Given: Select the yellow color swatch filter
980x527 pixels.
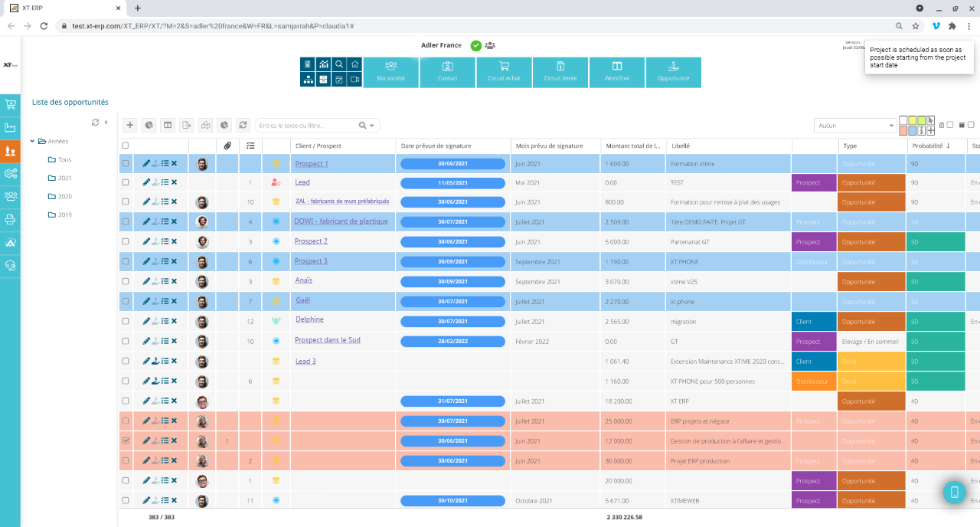Looking at the screenshot, I should (912, 120).
